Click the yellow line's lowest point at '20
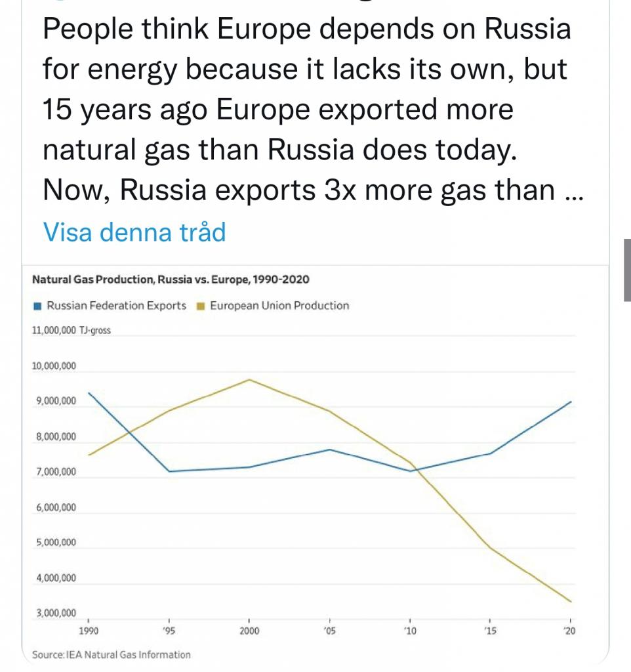Viewport: 631px width, 672px height. [571, 601]
